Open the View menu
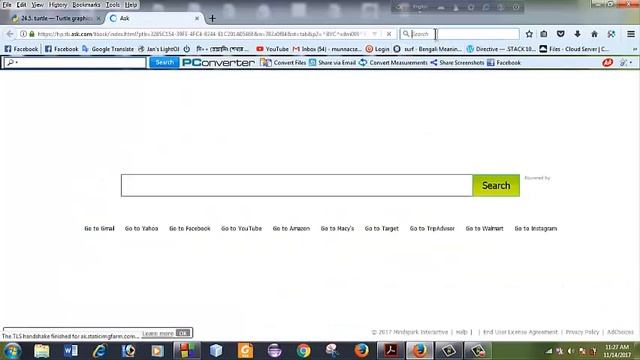Screen dimensions: 640x360 click(x=38, y=5)
